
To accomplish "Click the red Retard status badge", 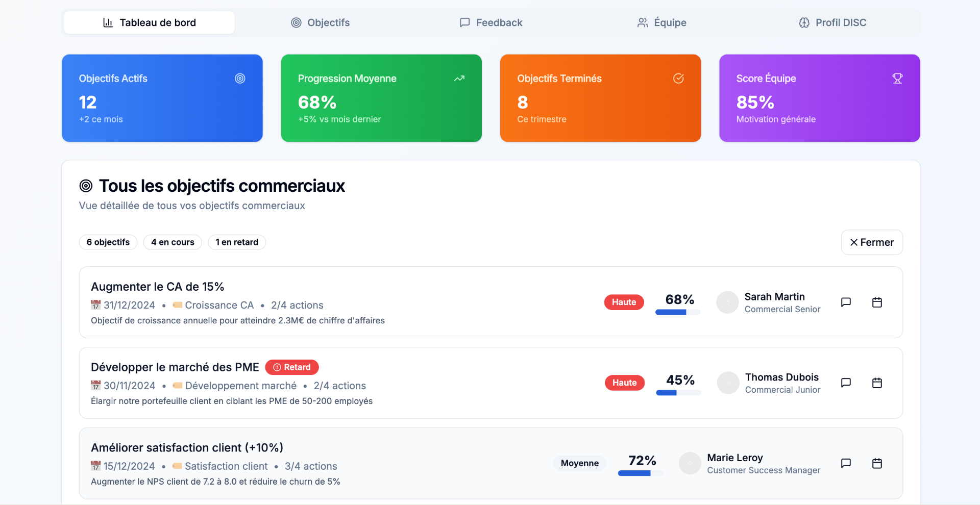I will [x=292, y=367].
